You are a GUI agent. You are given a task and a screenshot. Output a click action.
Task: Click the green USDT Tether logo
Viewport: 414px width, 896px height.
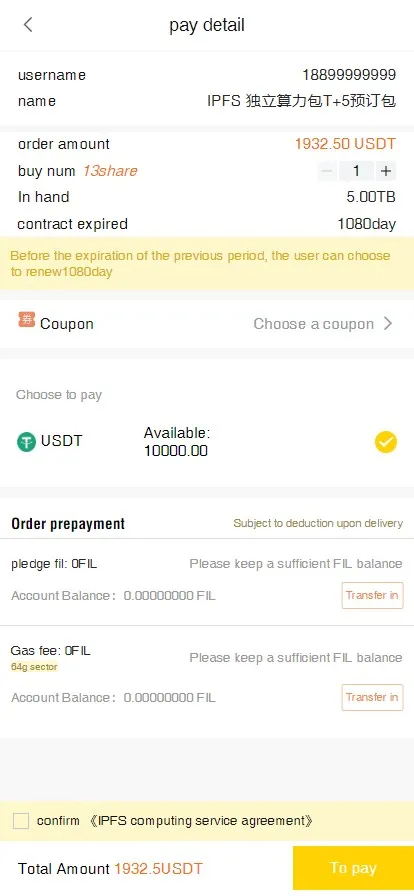(x=26, y=442)
